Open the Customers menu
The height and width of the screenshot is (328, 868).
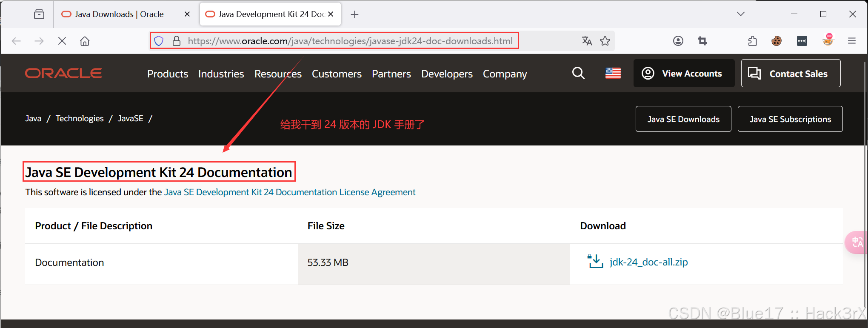pyautogui.click(x=337, y=74)
